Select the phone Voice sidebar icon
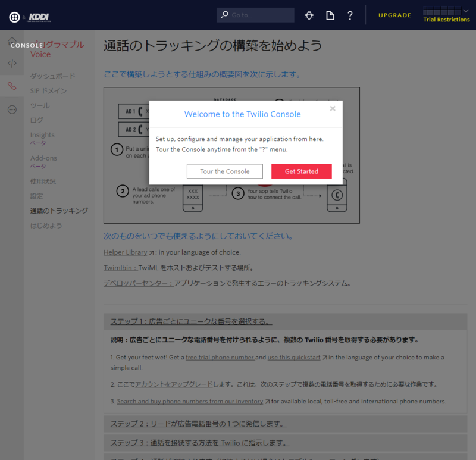 pyautogui.click(x=12, y=86)
